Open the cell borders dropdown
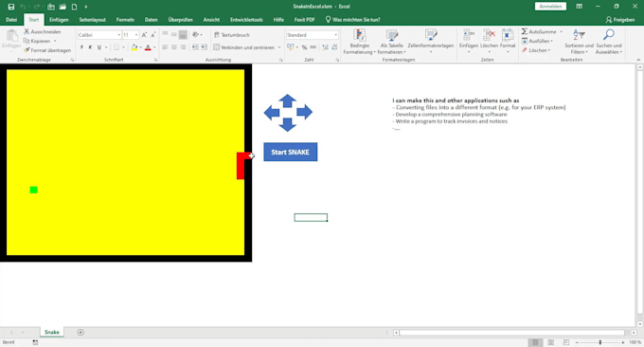 click(x=123, y=47)
